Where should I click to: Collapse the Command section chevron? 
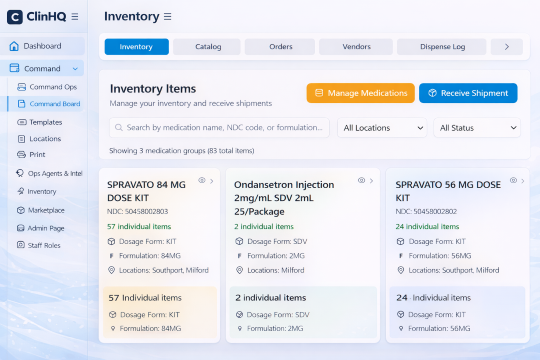(x=75, y=69)
